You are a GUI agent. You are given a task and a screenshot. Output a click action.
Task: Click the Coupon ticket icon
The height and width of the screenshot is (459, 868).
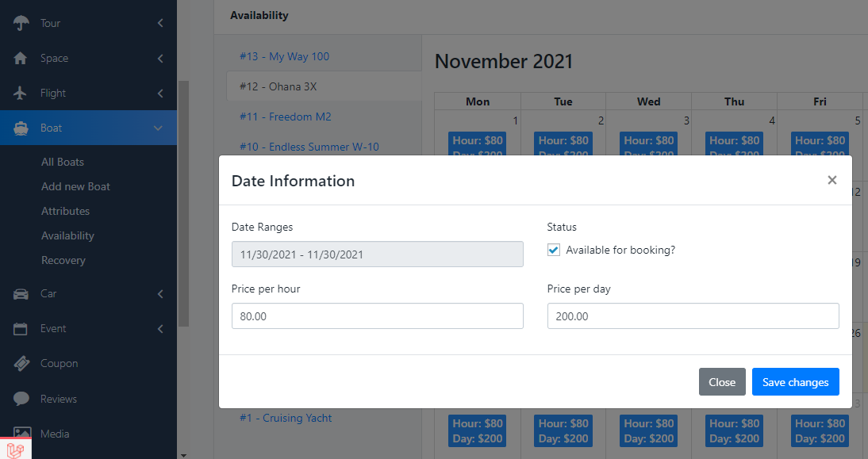click(x=21, y=364)
